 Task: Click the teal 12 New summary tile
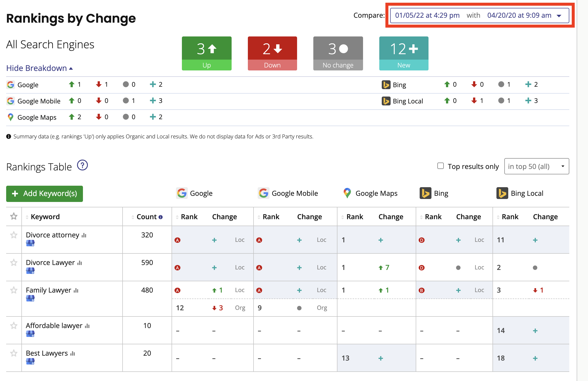click(x=403, y=53)
